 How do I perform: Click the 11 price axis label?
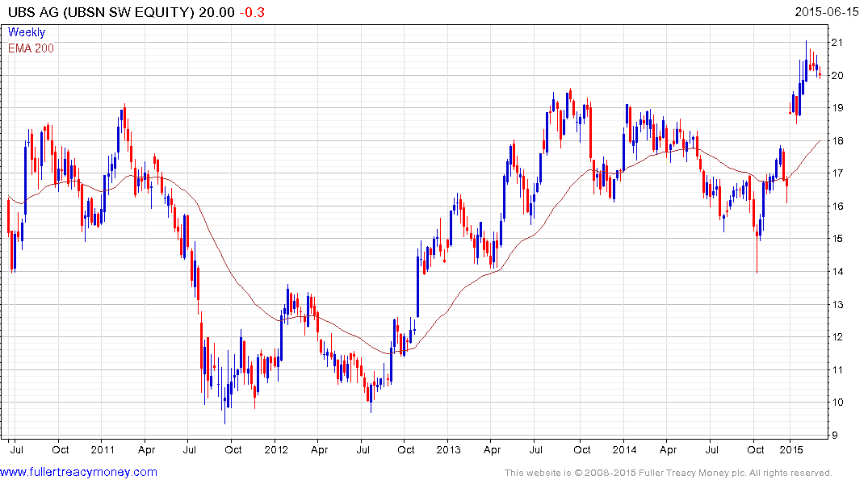(837, 369)
